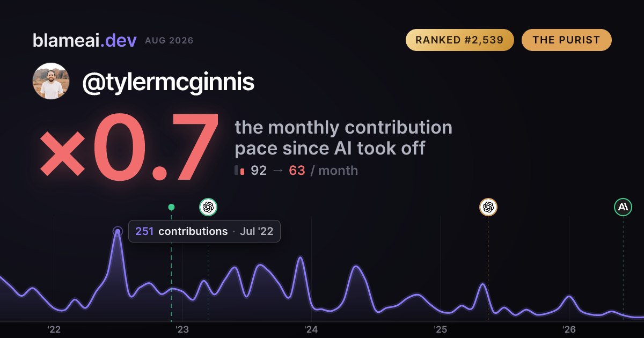Image resolution: width=644 pixels, height=338 pixels.
Task: Click the '25 year label on axis
Action: [440, 329]
